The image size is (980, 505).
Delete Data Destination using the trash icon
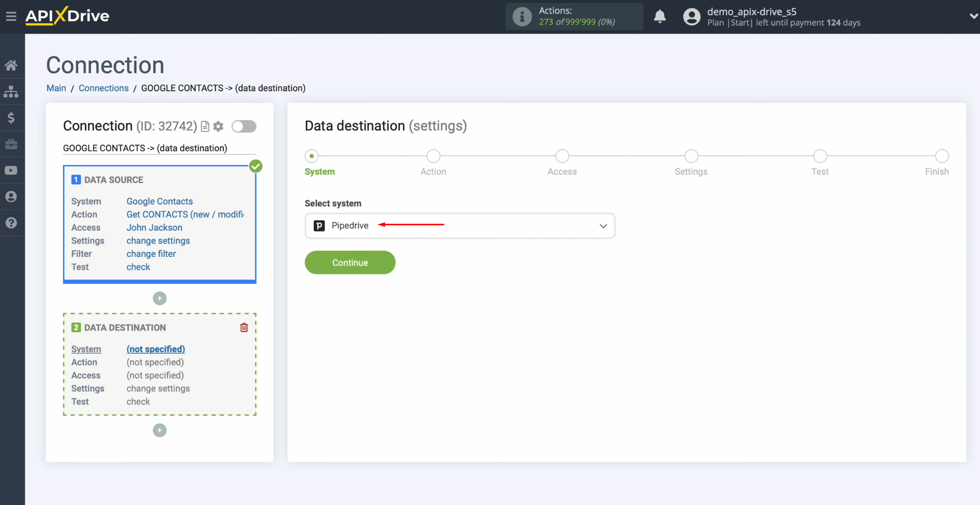[x=243, y=327]
